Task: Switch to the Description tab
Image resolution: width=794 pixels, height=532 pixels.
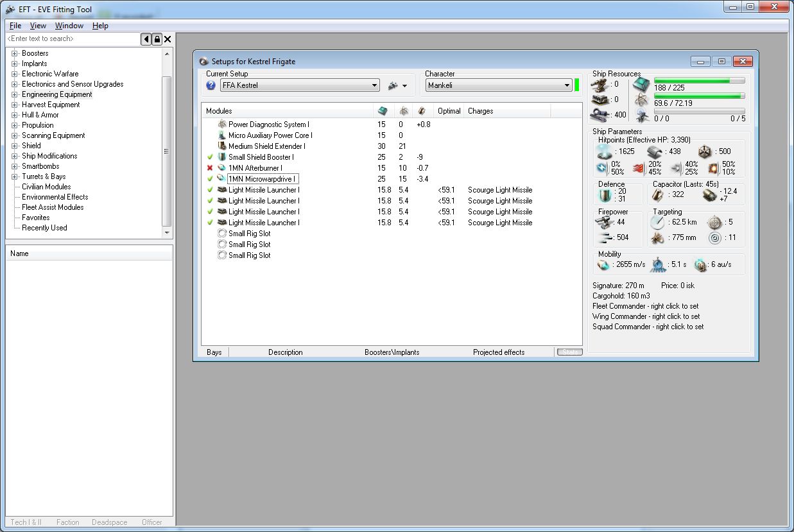Action: click(x=286, y=352)
